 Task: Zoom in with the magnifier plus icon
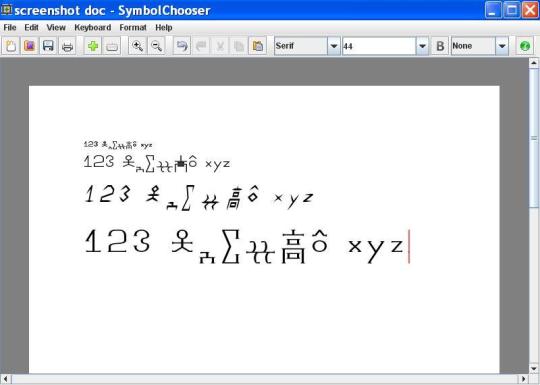[137, 45]
